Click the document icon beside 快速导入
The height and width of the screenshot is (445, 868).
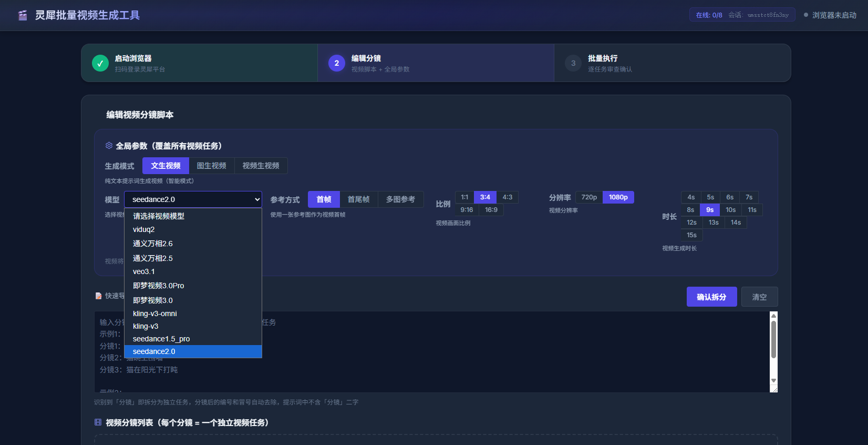point(98,296)
